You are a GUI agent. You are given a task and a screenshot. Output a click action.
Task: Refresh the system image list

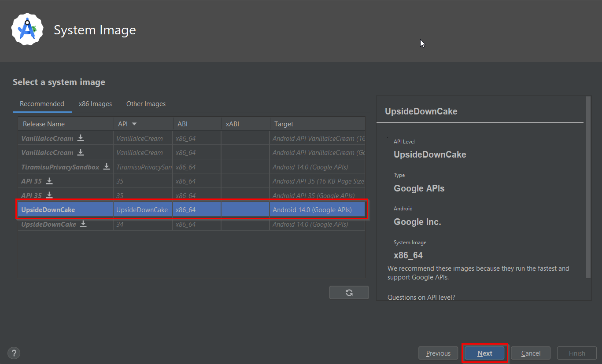click(x=349, y=293)
